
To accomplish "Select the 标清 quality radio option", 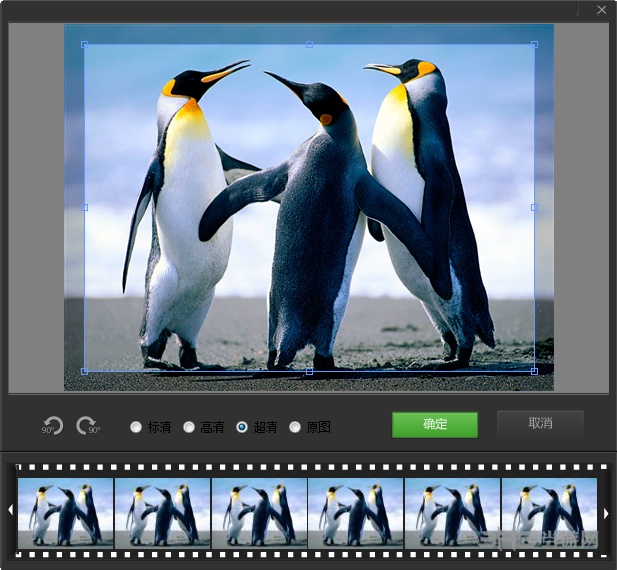I will coord(136,427).
